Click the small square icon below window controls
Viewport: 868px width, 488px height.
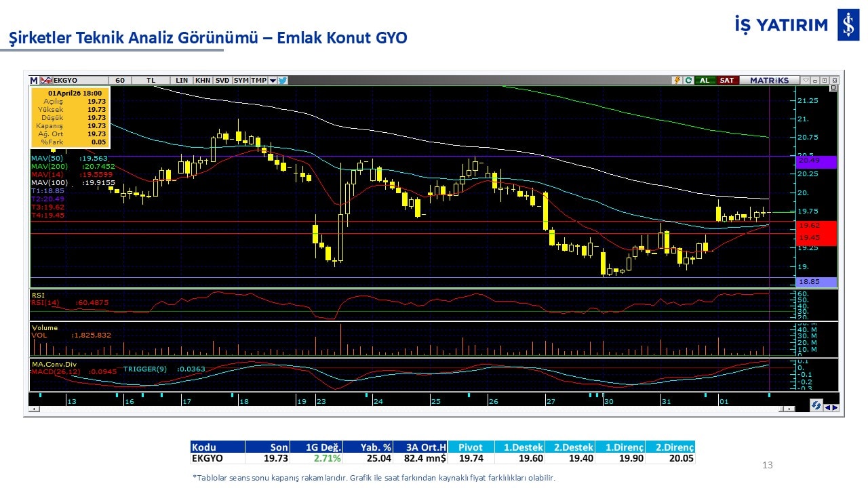click(833, 88)
